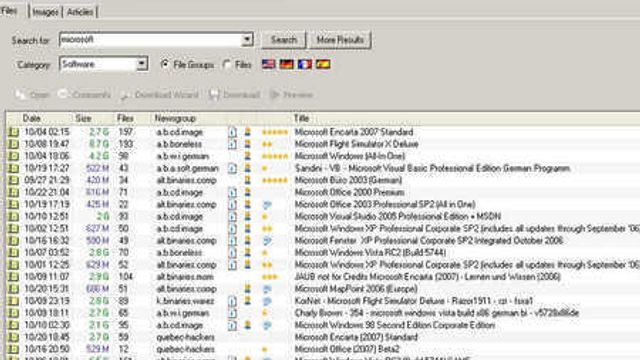The image size is (640, 360).
Task: Click info icon in KorNet Flight Simulator row
Action: point(232,301)
